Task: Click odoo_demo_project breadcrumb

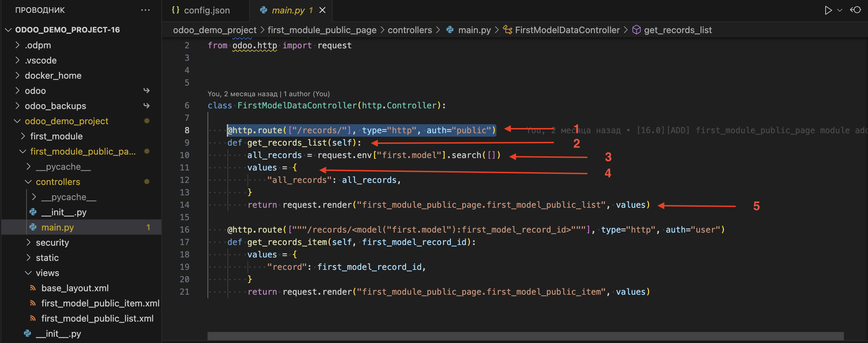Action: pos(214,30)
